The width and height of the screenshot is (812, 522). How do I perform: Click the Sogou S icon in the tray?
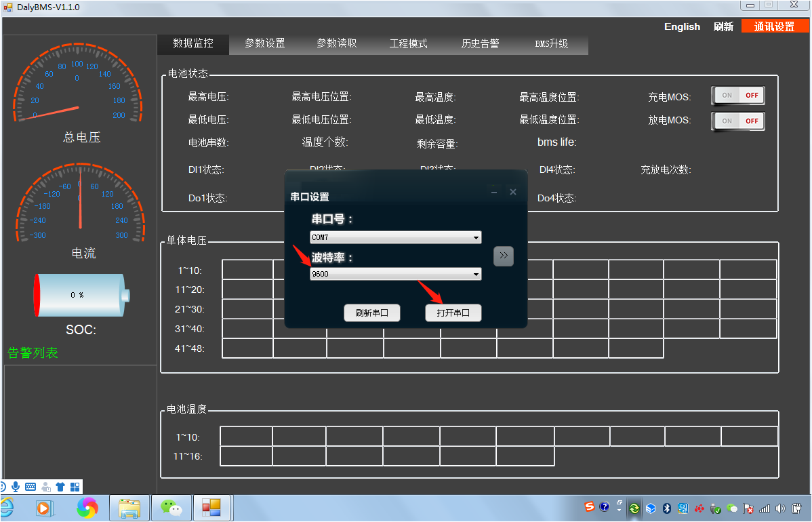point(589,506)
